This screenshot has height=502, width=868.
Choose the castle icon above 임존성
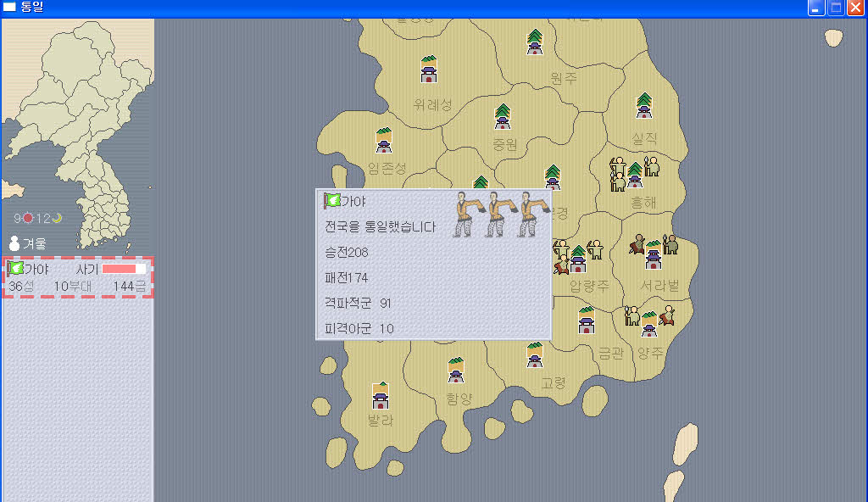[384, 140]
